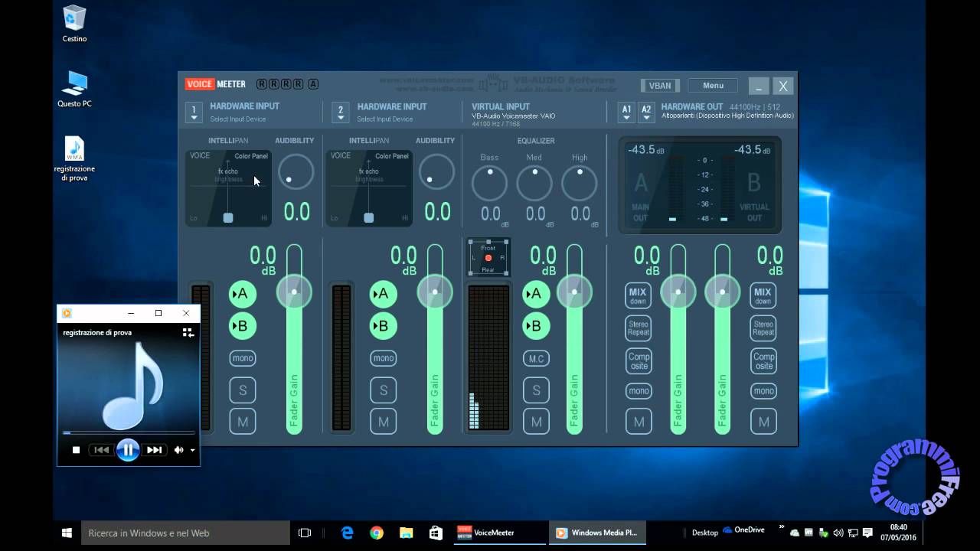Open the A2 hardware output dropdown
Viewport: 980px width, 551px height.
click(646, 112)
